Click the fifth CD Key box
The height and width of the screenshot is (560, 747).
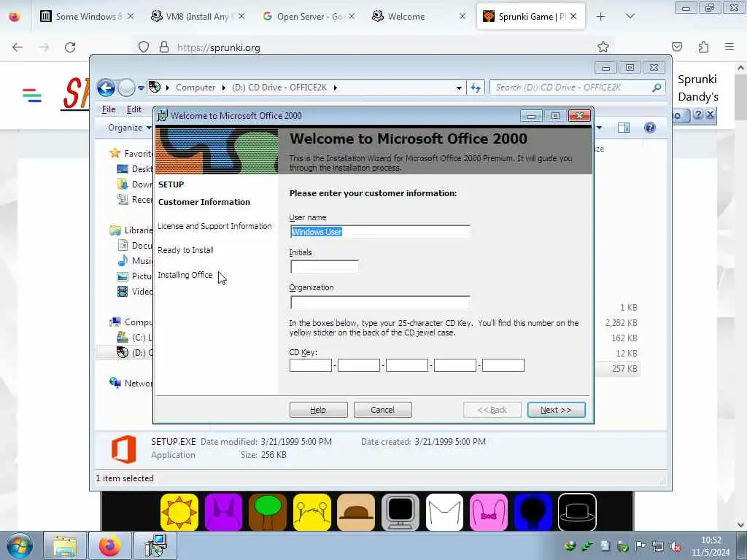(503, 365)
